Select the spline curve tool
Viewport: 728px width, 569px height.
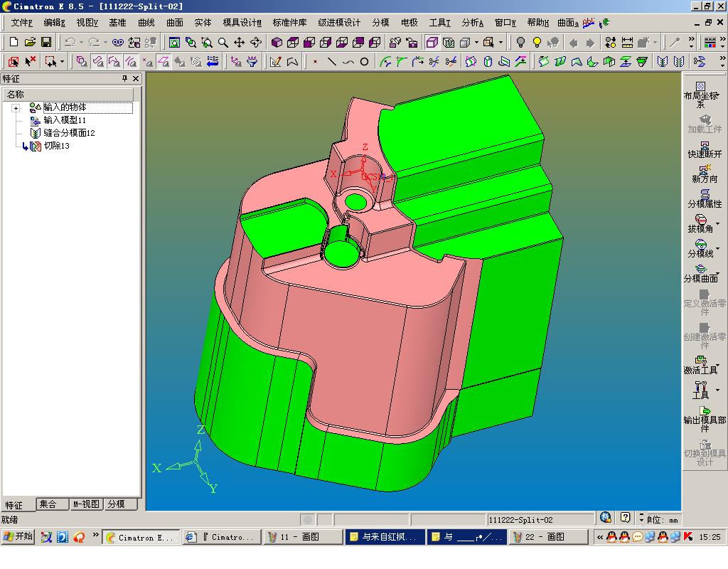(348, 61)
